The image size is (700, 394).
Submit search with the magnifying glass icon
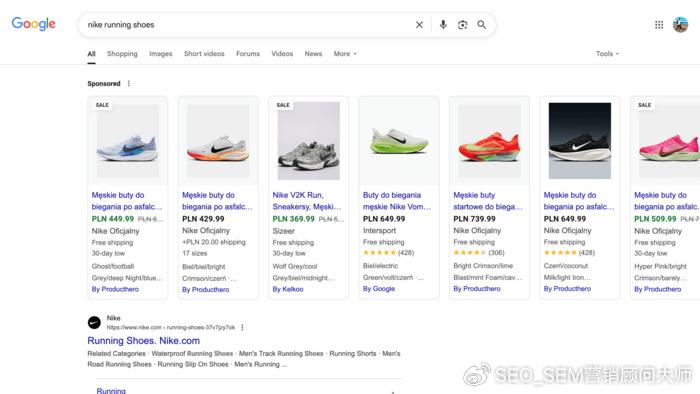(x=482, y=25)
